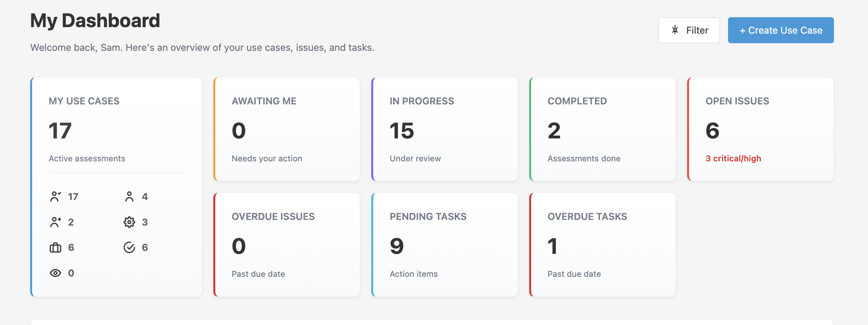Select the Pending Tasks card

(x=445, y=245)
